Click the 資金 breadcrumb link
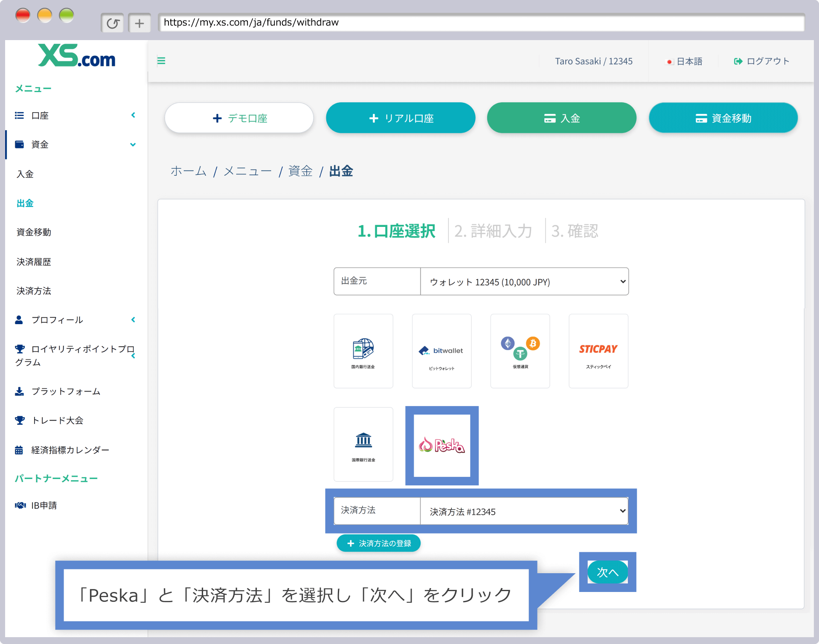Image resolution: width=819 pixels, height=644 pixels. (301, 171)
